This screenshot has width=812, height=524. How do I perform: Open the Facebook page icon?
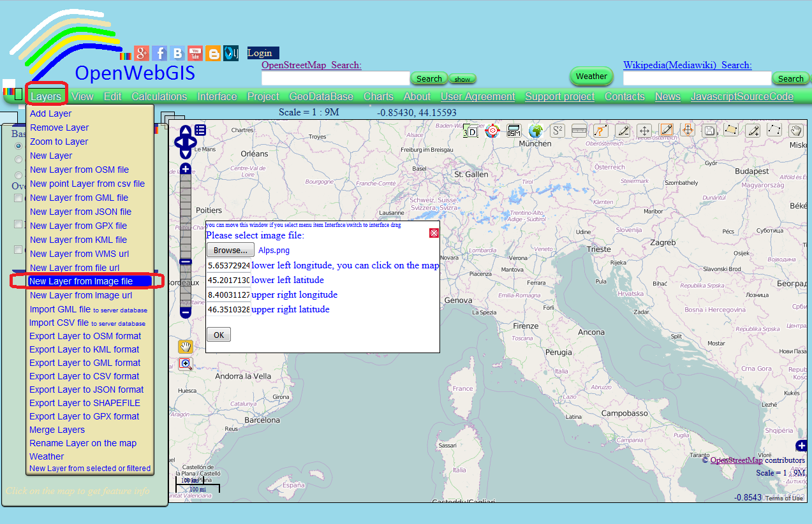159,54
